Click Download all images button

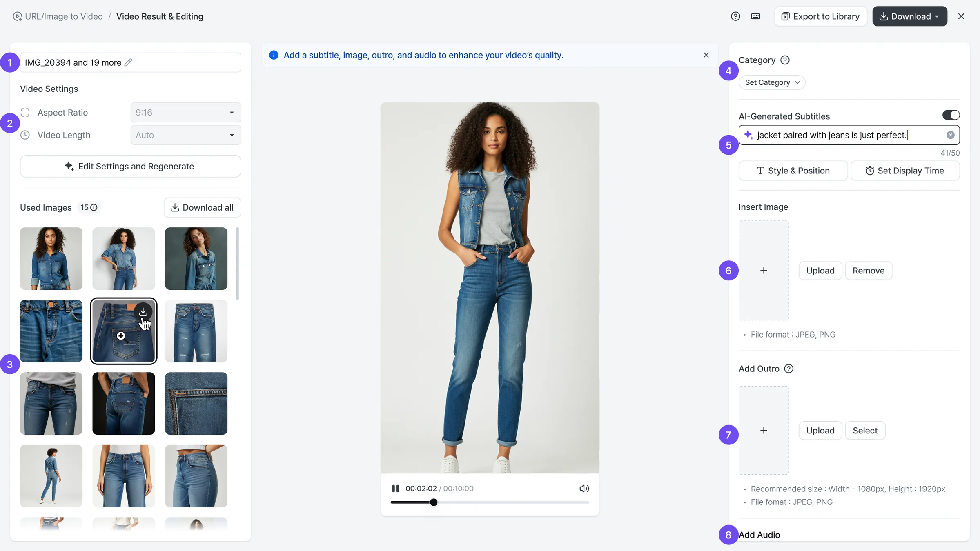202,208
